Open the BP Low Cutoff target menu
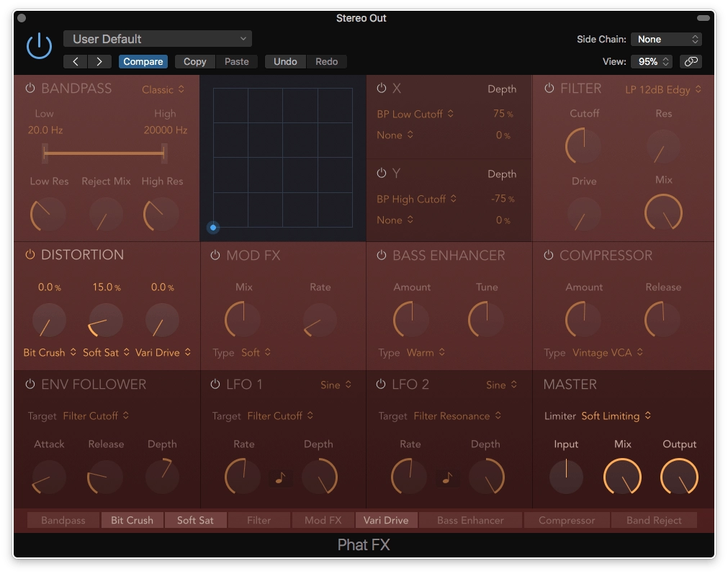This screenshot has height=574, width=728. coord(415,114)
